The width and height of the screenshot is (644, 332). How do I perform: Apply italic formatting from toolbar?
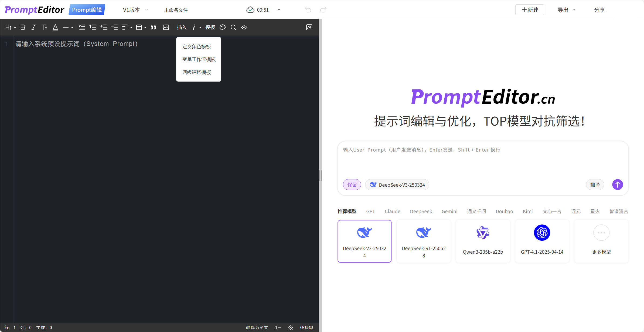[x=33, y=27]
